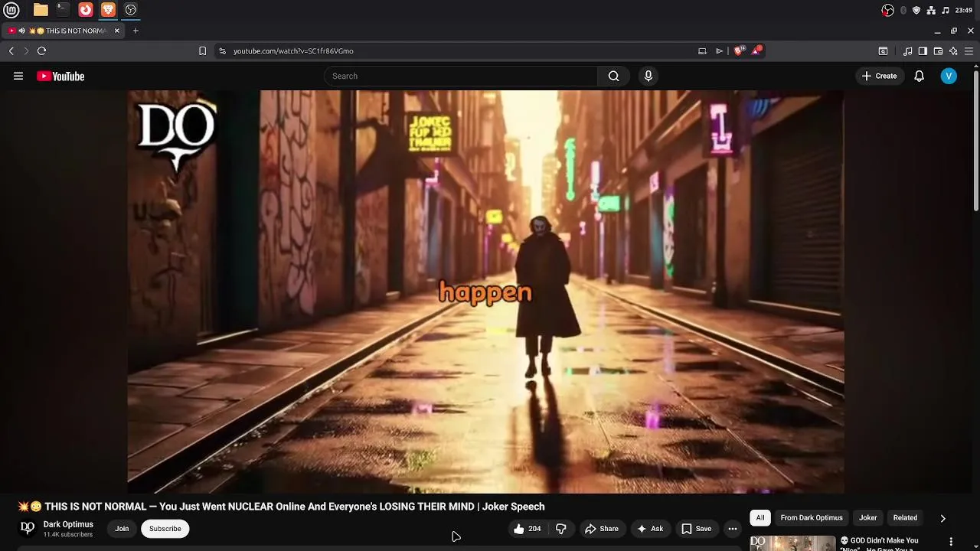This screenshot has width=980, height=551.
Task: Open the file manager from the panel
Action: [41, 10]
